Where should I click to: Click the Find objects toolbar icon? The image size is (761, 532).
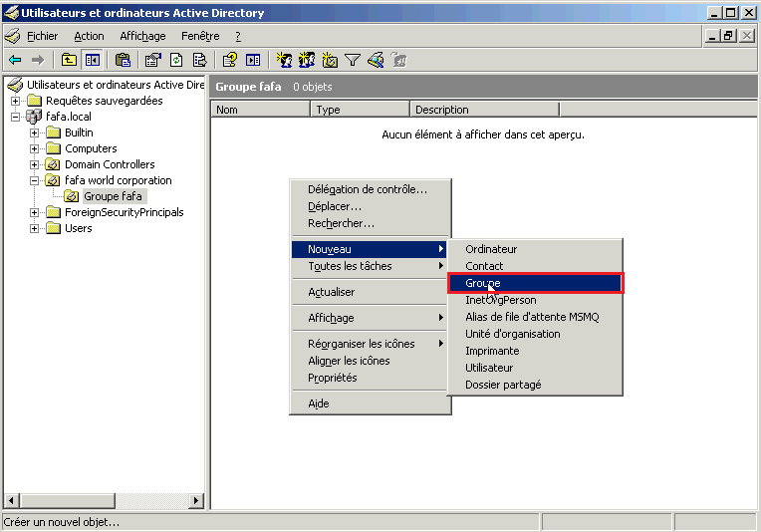376,60
